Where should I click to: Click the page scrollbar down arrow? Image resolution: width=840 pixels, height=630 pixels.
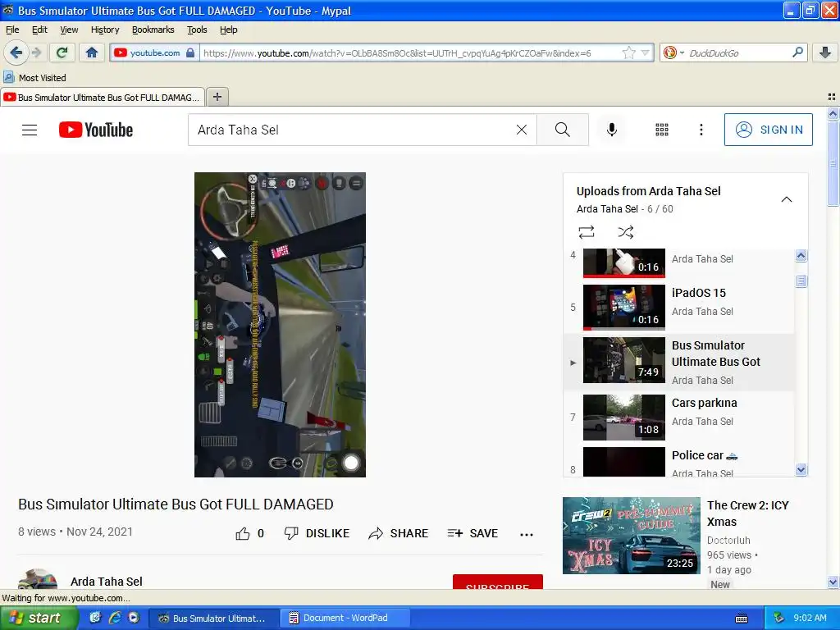click(833, 582)
